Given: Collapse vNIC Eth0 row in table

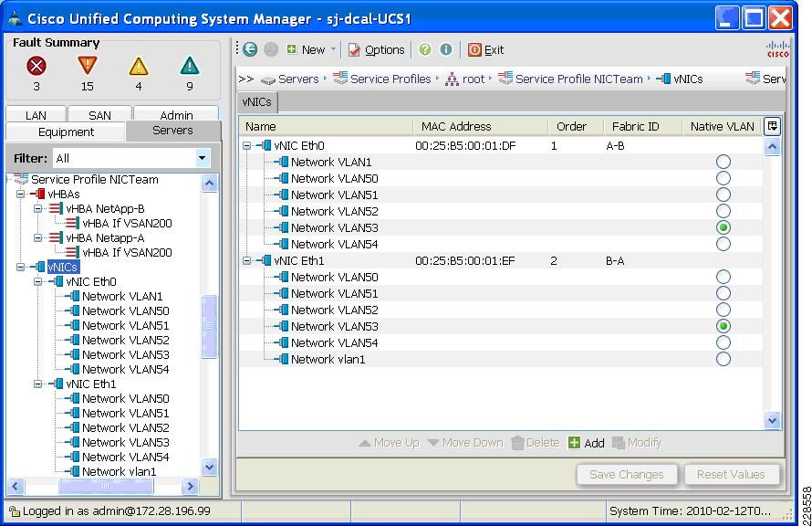Looking at the screenshot, I should [x=247, y=145].
